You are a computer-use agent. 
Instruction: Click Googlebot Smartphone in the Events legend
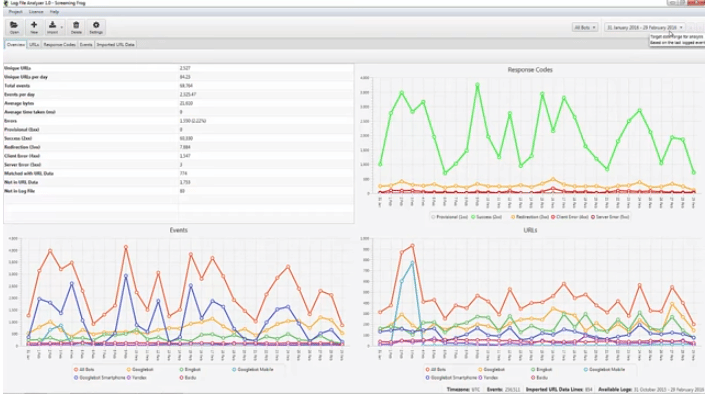pyautogui.click(x=100, y=377)
